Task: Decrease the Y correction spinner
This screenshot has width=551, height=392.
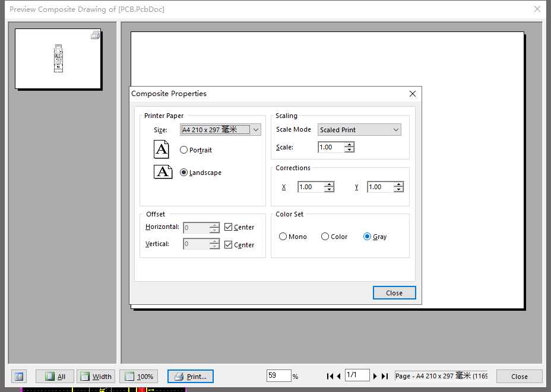Action: (398, 190)
